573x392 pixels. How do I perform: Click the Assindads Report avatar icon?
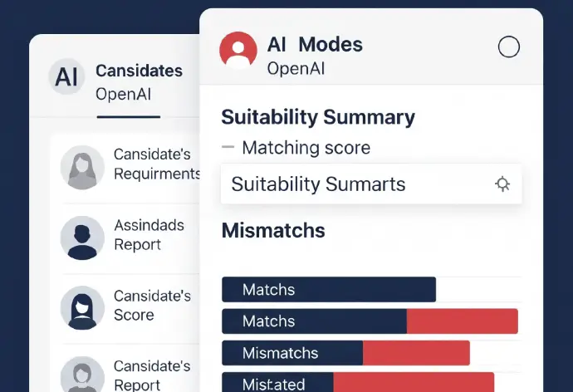(x=82, y=237)
